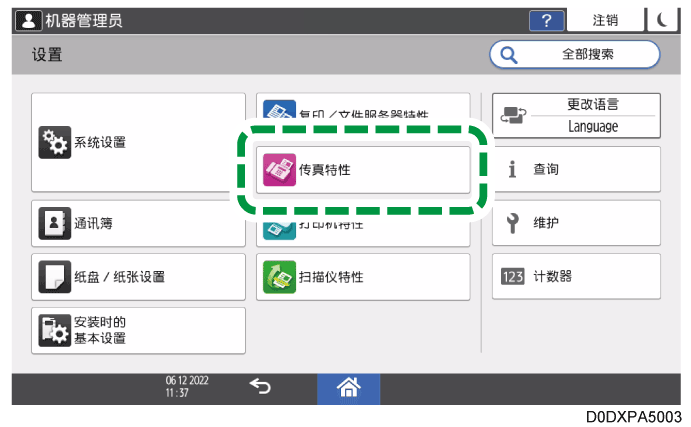This screenshot has width=691, height=427.
Task: Click the paper sheet tray icon
Action: pos(55,277)
